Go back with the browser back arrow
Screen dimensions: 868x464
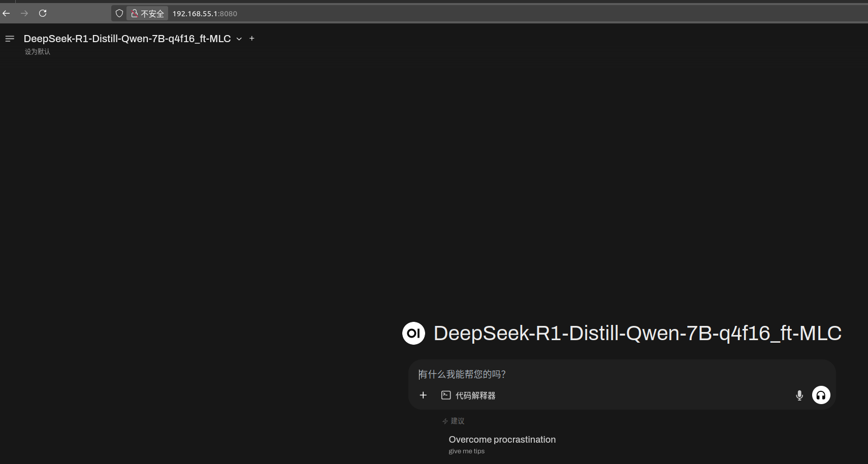(6, 13)
